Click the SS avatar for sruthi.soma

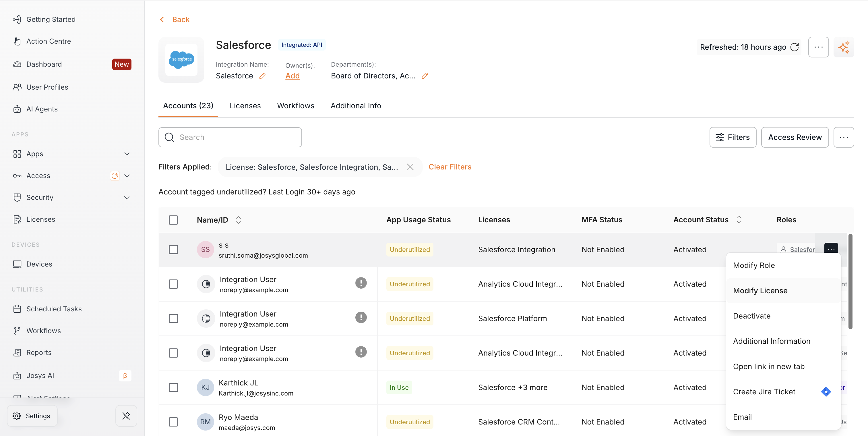pos(206,250)
